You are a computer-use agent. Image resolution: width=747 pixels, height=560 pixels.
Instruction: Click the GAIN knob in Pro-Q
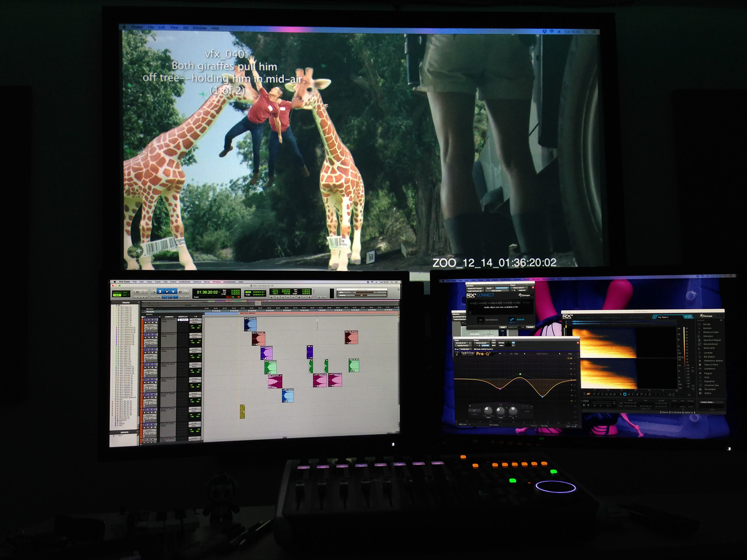click(500, 411)
